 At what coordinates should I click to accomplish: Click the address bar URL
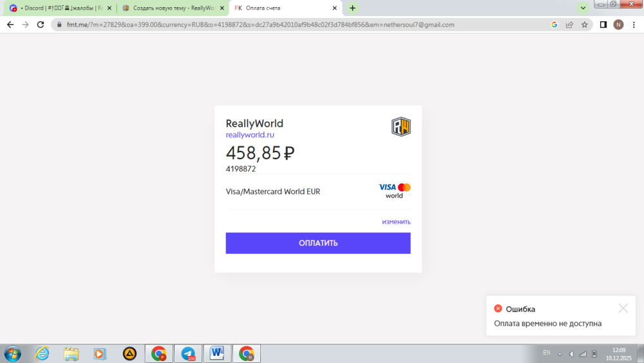(260, 25)
